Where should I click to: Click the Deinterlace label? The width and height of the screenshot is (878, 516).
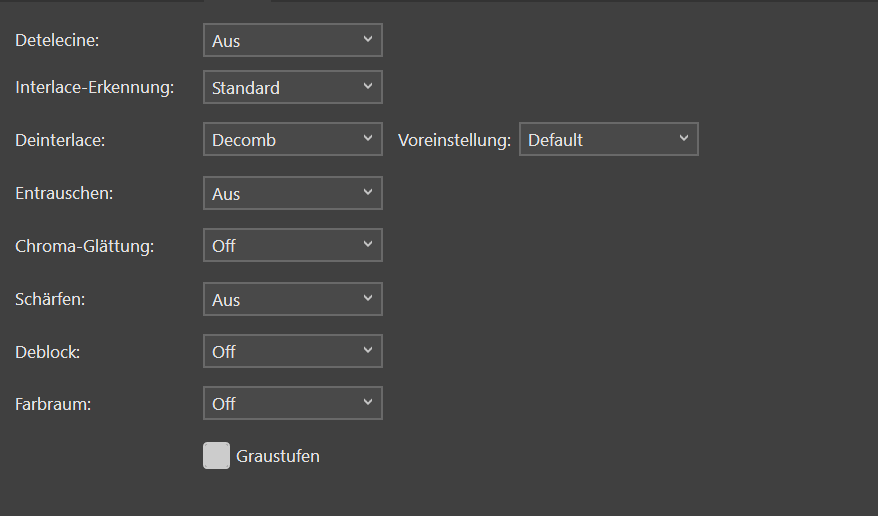(x=60, y=141)
